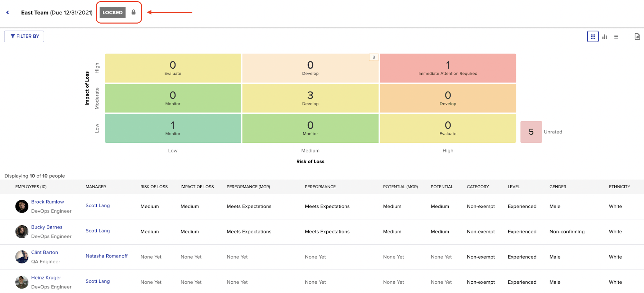Open Bucky Barnes' employee link

[x=47, y=227]
